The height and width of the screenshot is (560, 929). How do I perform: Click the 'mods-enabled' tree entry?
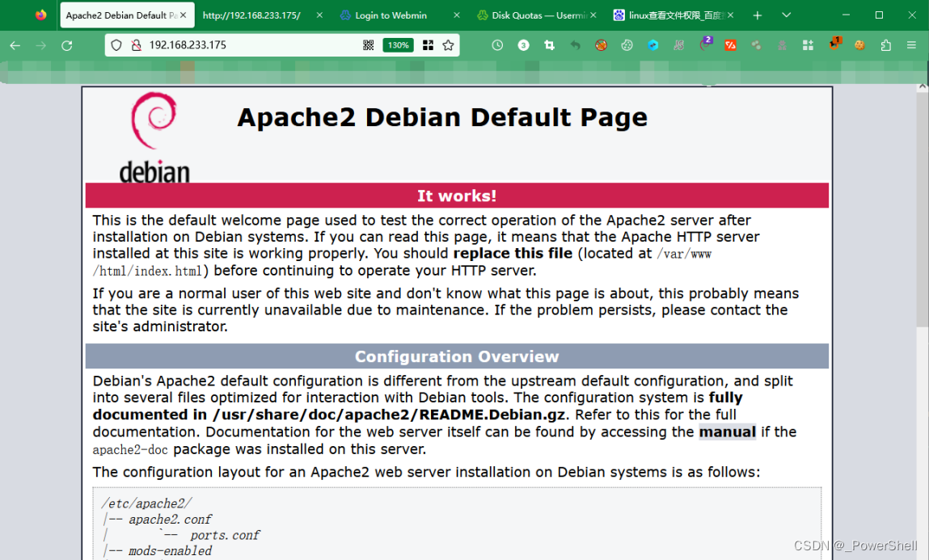170,551
